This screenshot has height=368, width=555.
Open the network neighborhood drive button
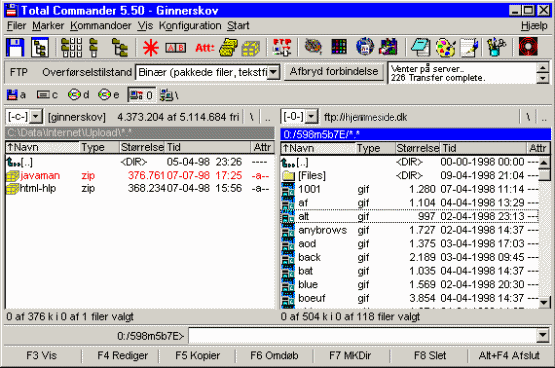coord(169,95)
